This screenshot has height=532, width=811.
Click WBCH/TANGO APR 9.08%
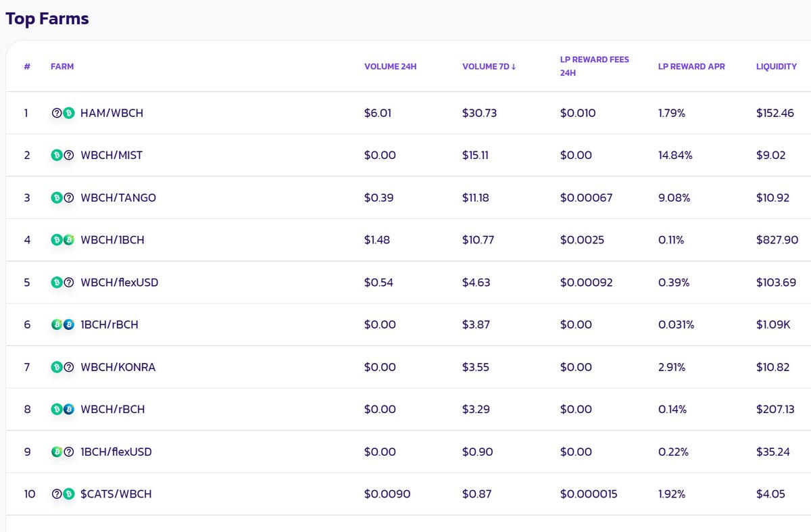coord(674,197)
